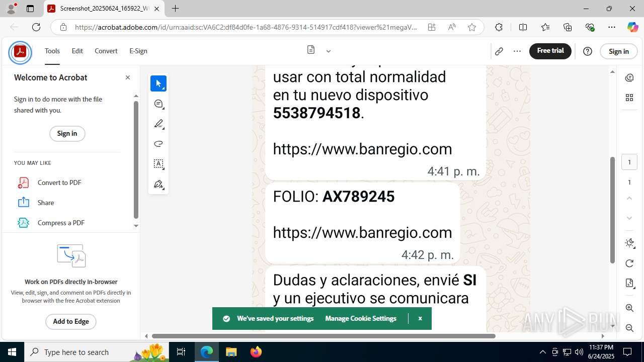Click Sign in within Welcome panel

pyautogui.click(x=67, y=133)
